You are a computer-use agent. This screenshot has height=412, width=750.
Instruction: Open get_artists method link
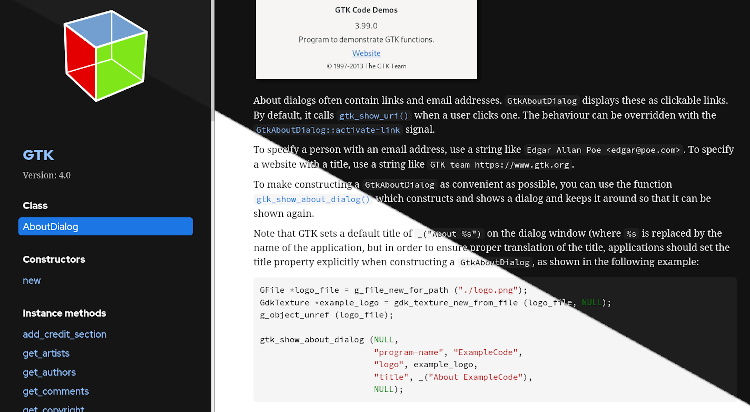click(46, 353)
